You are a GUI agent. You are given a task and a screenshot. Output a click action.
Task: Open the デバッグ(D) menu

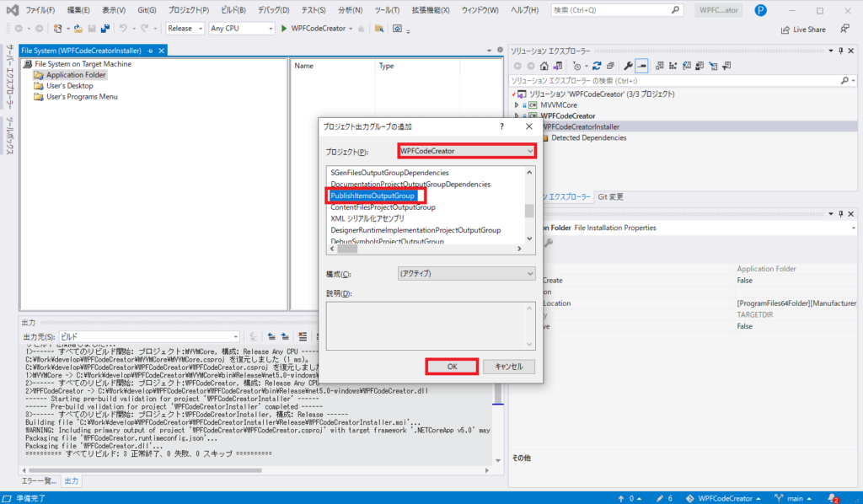(274, 10)
